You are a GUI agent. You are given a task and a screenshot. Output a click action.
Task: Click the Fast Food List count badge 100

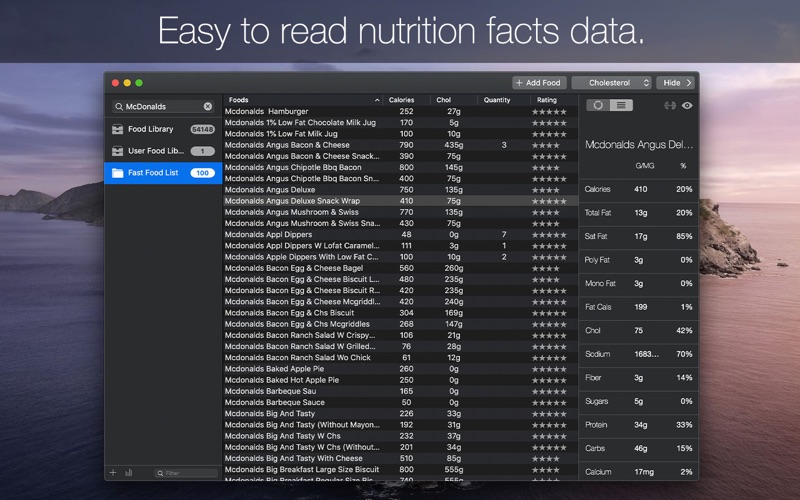click(203, 173)
